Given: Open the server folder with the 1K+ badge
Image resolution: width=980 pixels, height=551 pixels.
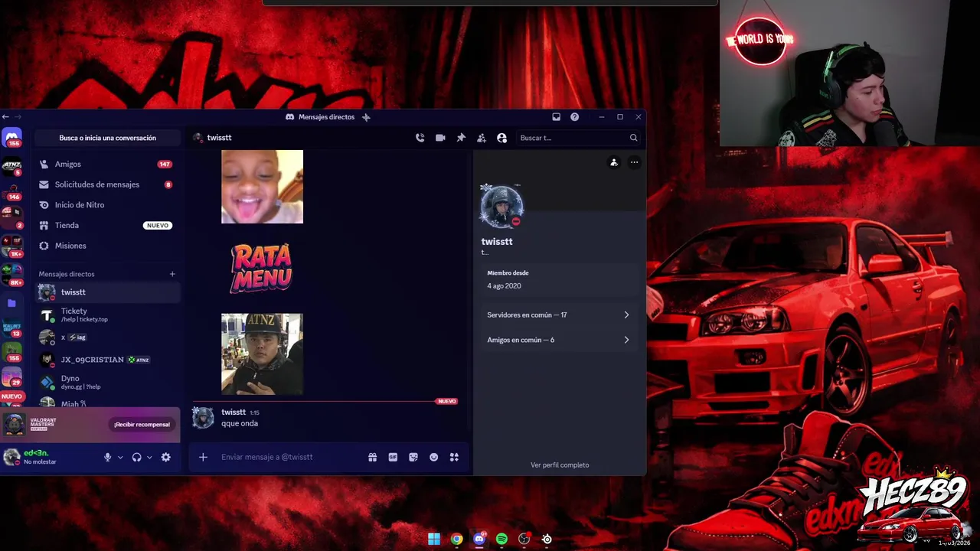Looking at the screenshot, I should [11, 245].
